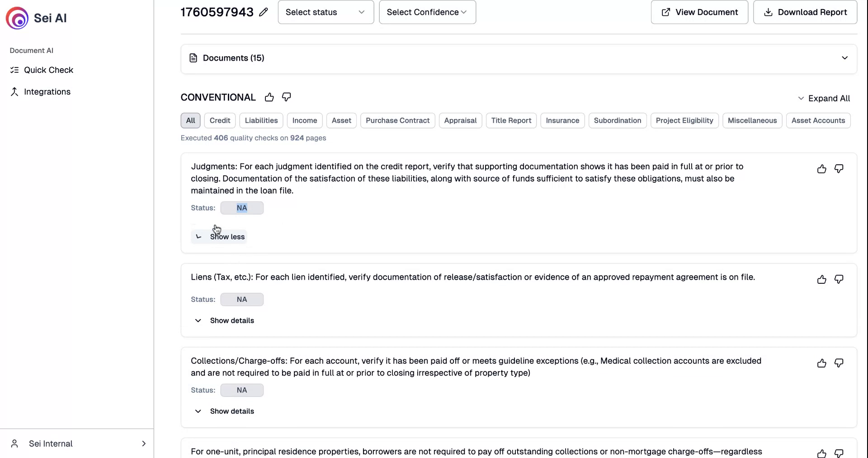The height and width of the screenshot is (458, 868).
Task: Click the user icon next to Sei Internal
Action: pos(14,444)
